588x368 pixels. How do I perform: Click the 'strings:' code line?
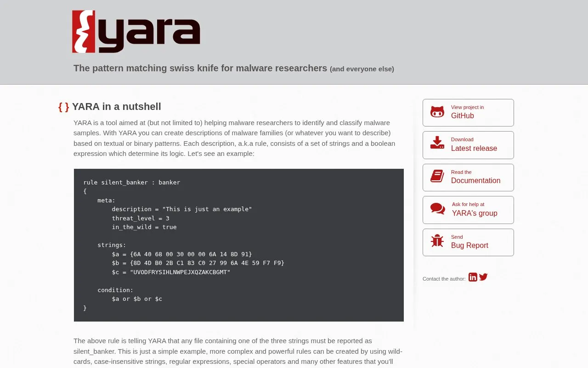click(112, 245)
